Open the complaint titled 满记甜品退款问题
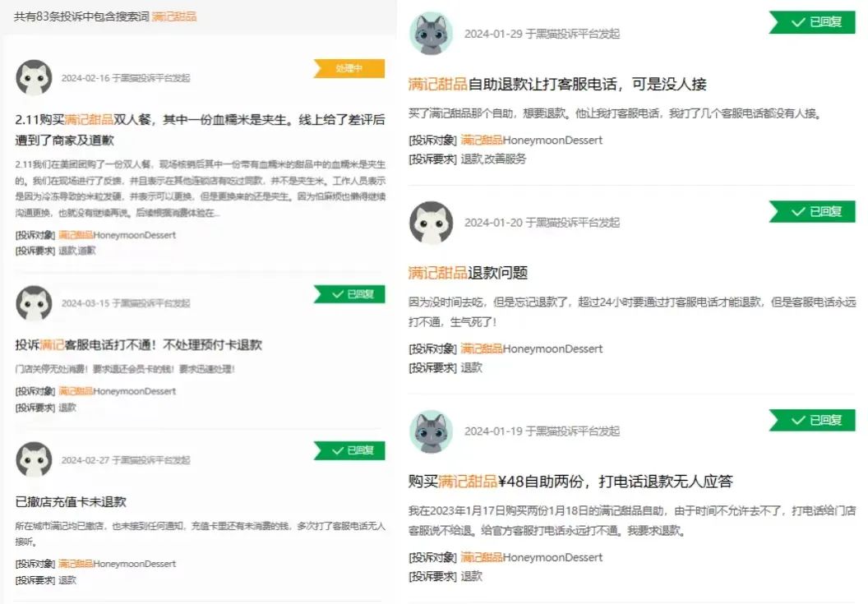This screenshot has height=604, width=868. (x=468, y=273)
